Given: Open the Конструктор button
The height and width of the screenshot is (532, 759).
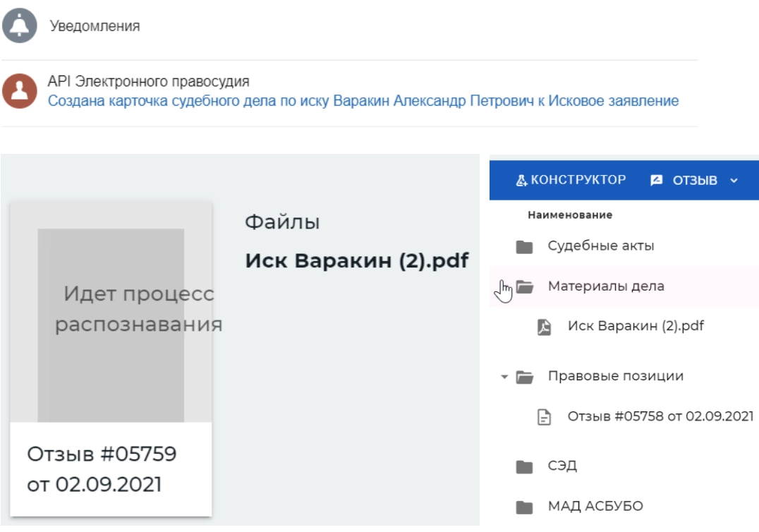Looking at the screenshot, I should [571, 180].
